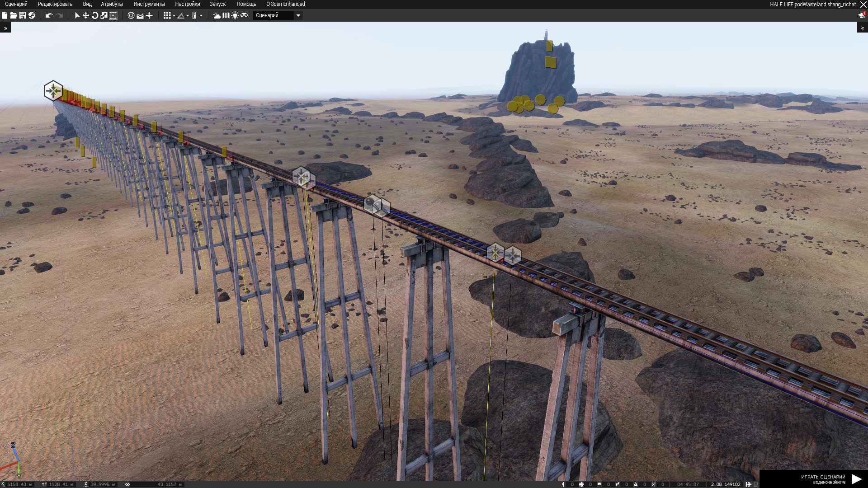Click the groups counter icon
The width and height of the screenshot is (868, 488).
[581, 484]
